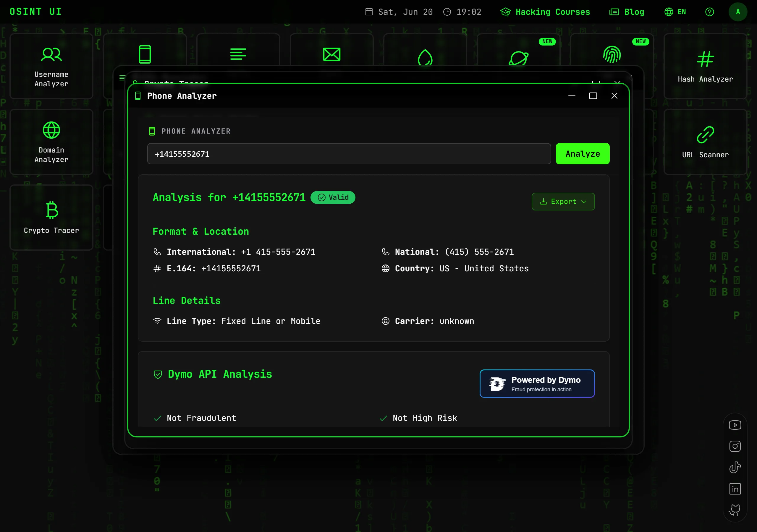The width and height of the screenshot is (757, 532).
Task: Select the International number +1 415-555-2671
Action: coord(278,252)
